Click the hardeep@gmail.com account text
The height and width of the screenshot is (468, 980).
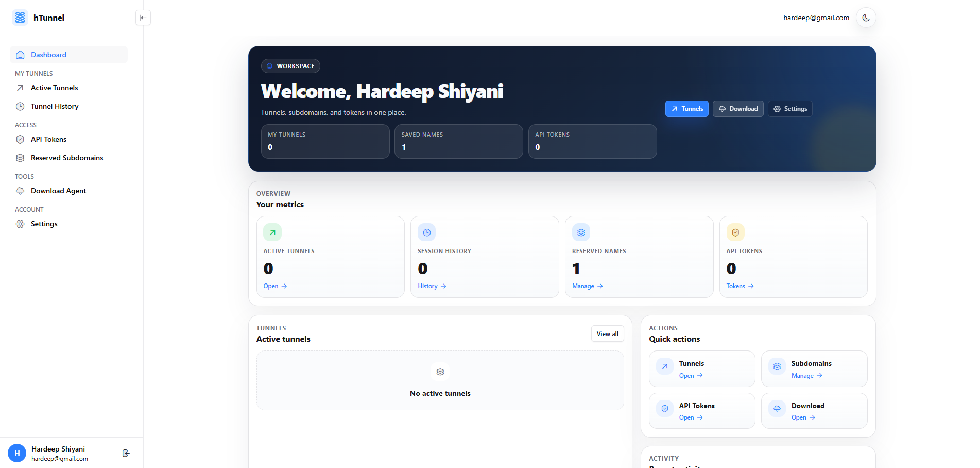(816, 17)
